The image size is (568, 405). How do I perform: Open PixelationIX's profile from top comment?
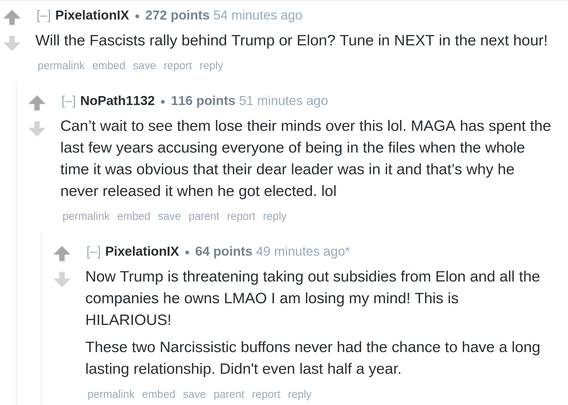pos(92,15)
